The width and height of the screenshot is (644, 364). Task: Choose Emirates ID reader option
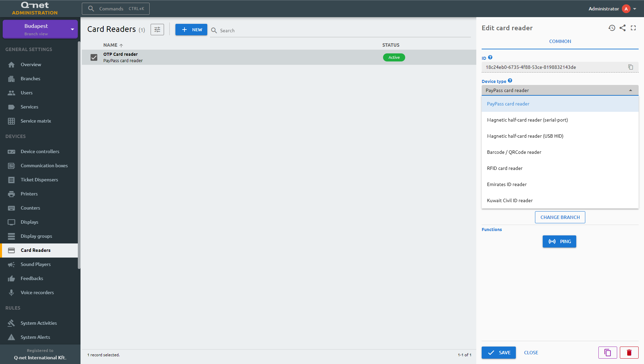[560, 184]
